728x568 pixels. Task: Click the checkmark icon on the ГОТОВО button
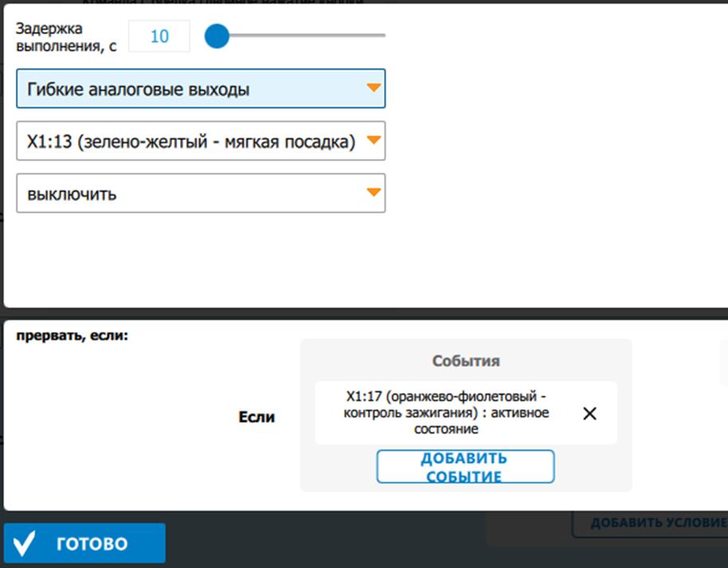pyautogui.click(x=25, y=543)
